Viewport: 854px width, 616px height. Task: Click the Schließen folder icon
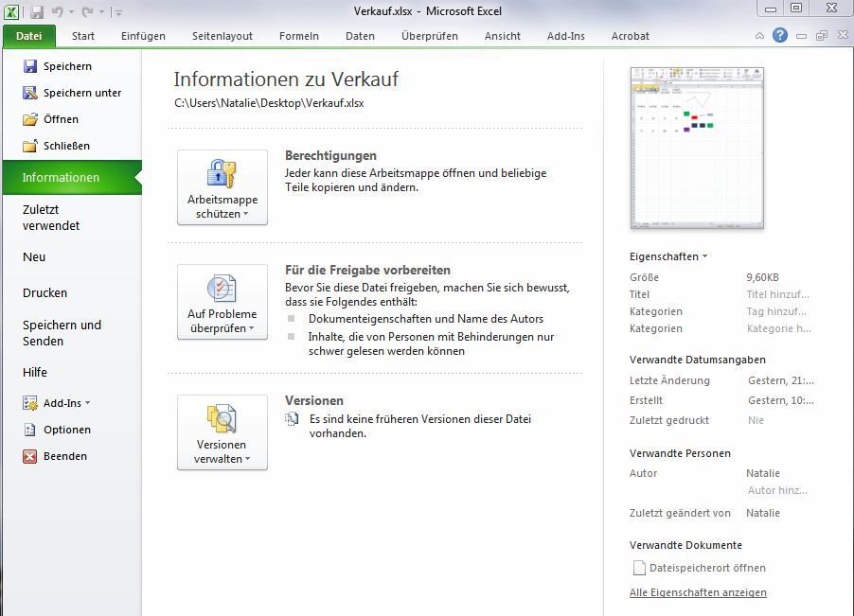tap(30, 146)
